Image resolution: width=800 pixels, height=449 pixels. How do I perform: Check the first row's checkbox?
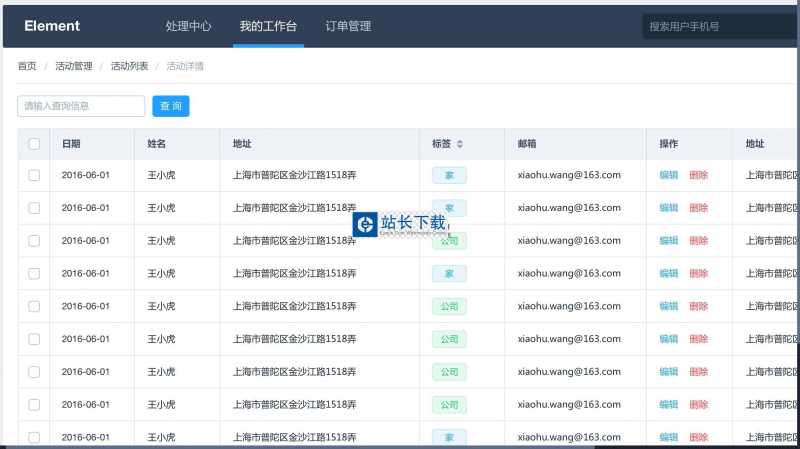click(x=34, y=175)
